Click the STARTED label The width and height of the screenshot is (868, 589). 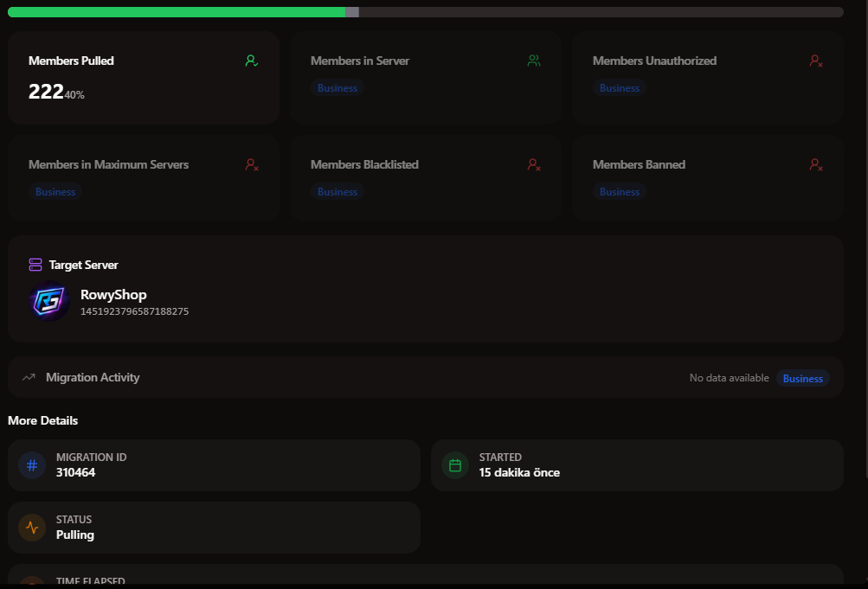click(x=500, y=458)
